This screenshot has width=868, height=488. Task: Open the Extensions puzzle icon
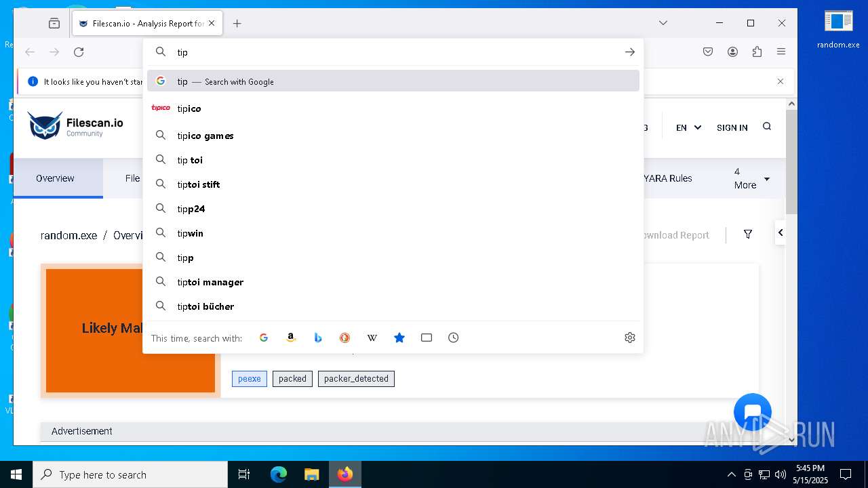click(x=757, y=52)
